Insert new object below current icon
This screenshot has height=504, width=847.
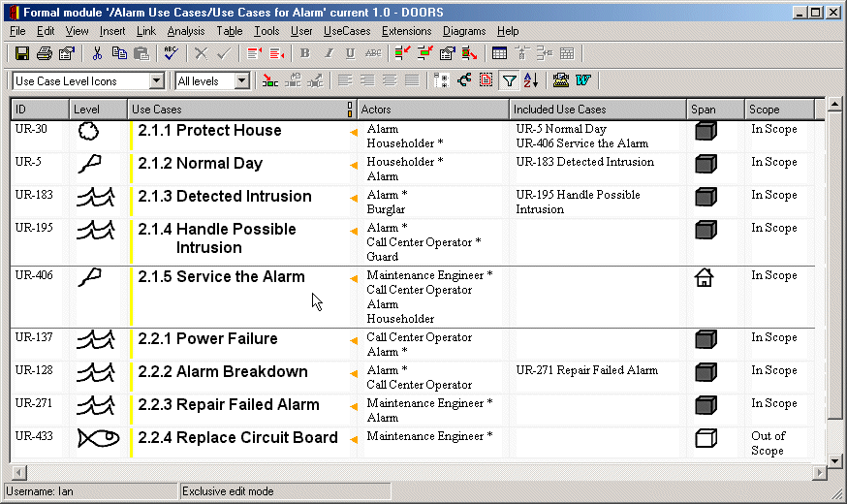tap(276, 53)
